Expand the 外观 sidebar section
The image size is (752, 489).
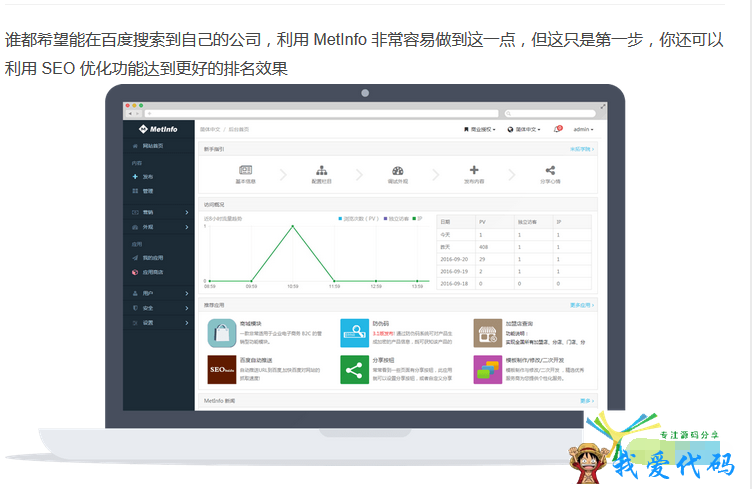coord(159,227)
